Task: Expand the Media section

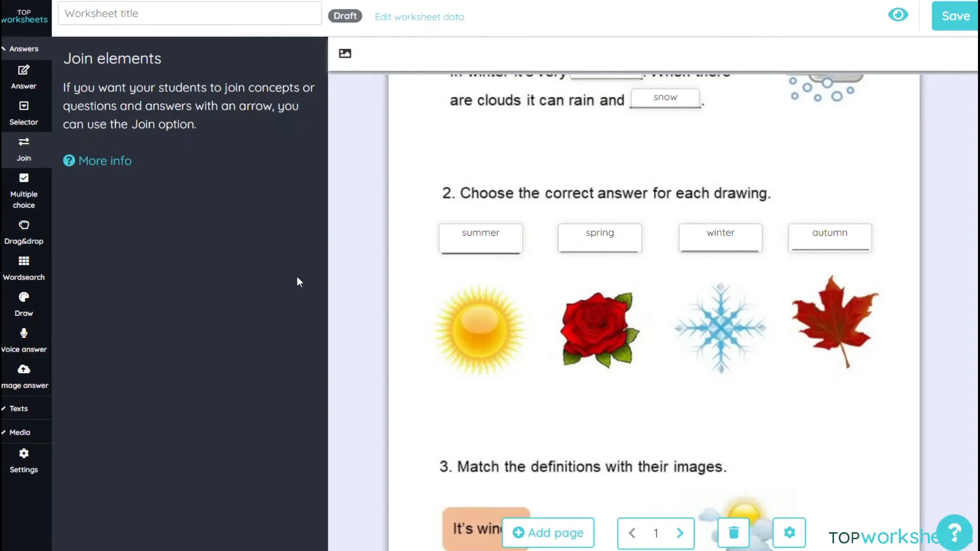Action: pyautogui.click(x=19, y=431)
